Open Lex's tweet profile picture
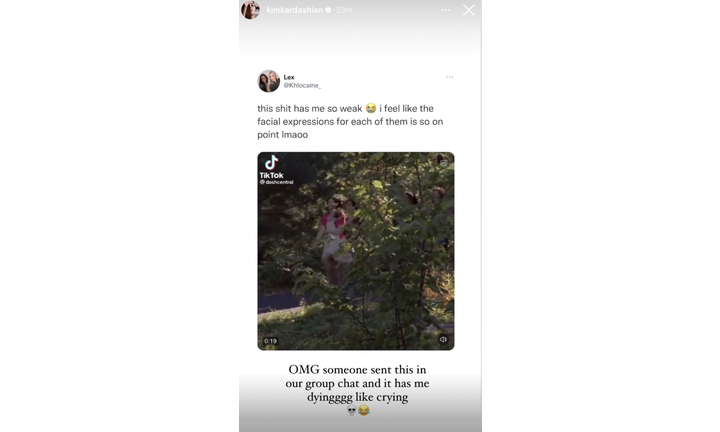The height and width of the screenshot is (432, 720). point(269,81)
